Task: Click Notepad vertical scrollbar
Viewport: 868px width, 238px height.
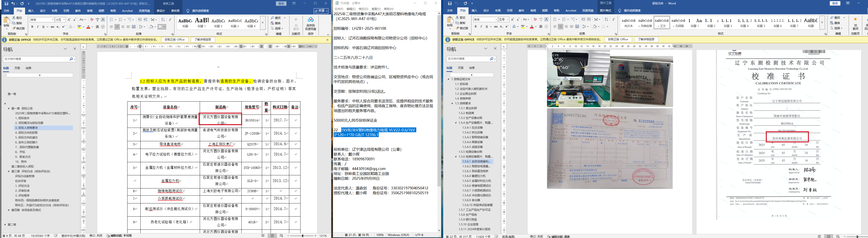Action: 439,121
